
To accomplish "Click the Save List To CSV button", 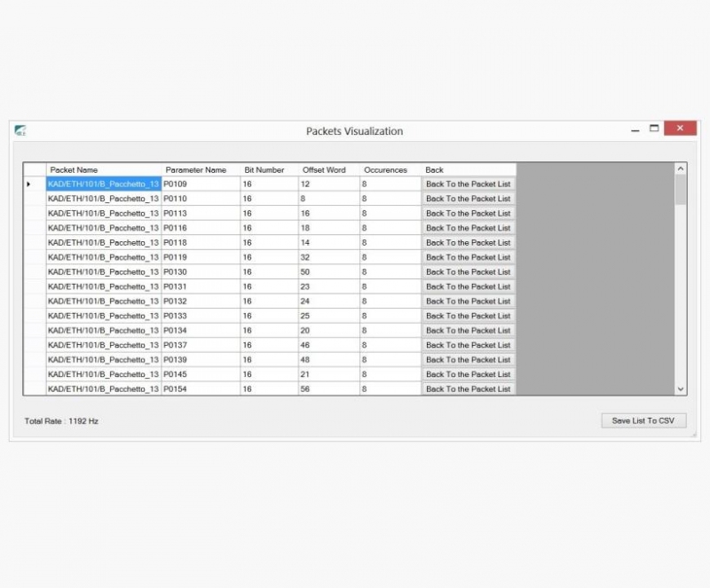I will click(643, 420).
